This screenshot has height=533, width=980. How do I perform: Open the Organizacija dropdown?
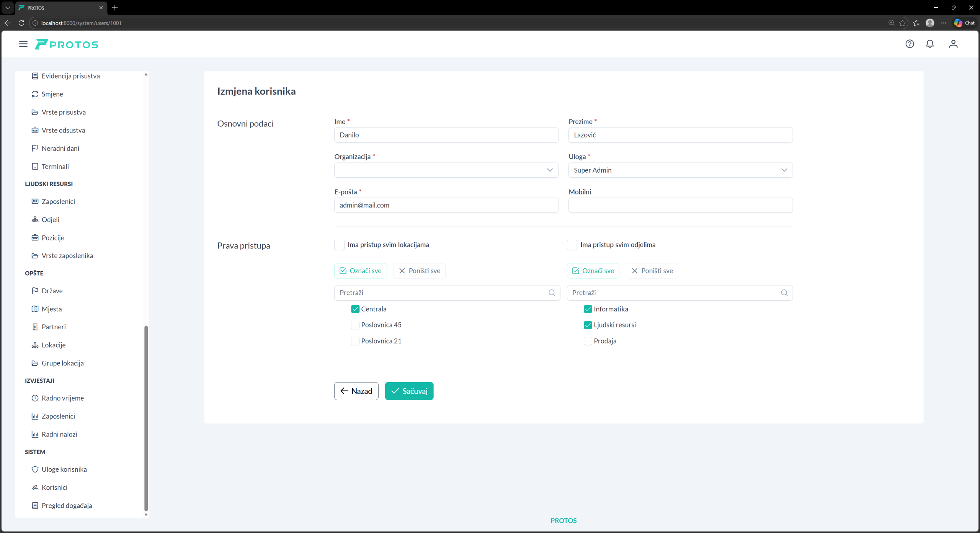(x=446, y=170)
